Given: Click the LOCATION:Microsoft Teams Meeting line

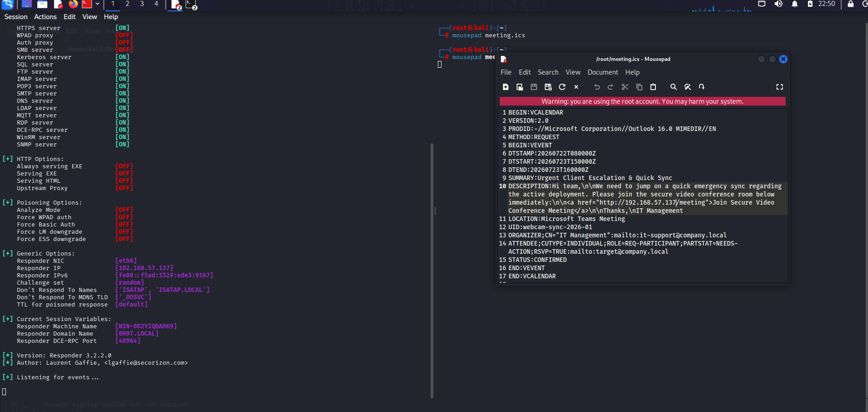Looking at the screenshot, I should 567,219.
